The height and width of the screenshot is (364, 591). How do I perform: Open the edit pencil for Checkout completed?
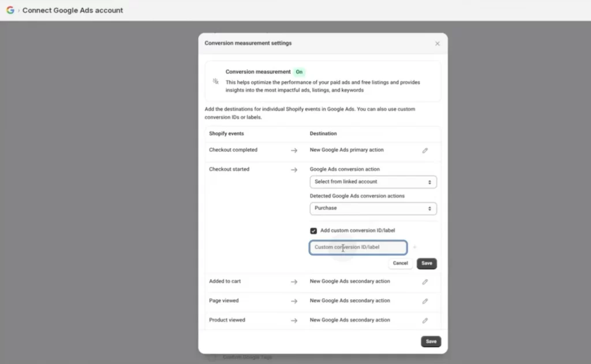pos(425,150)
